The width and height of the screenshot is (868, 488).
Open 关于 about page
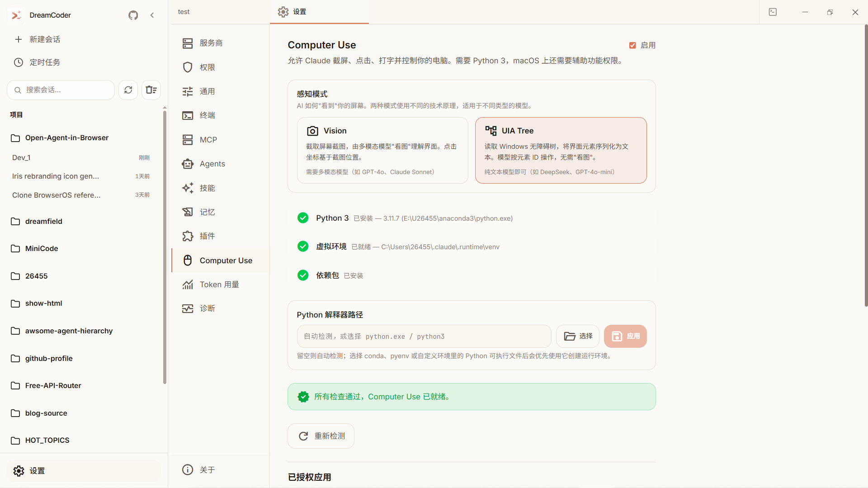point(221,470)
